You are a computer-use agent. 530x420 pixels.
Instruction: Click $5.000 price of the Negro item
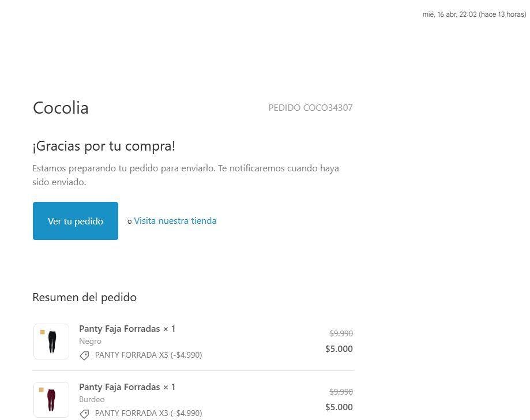pos(339,348)
